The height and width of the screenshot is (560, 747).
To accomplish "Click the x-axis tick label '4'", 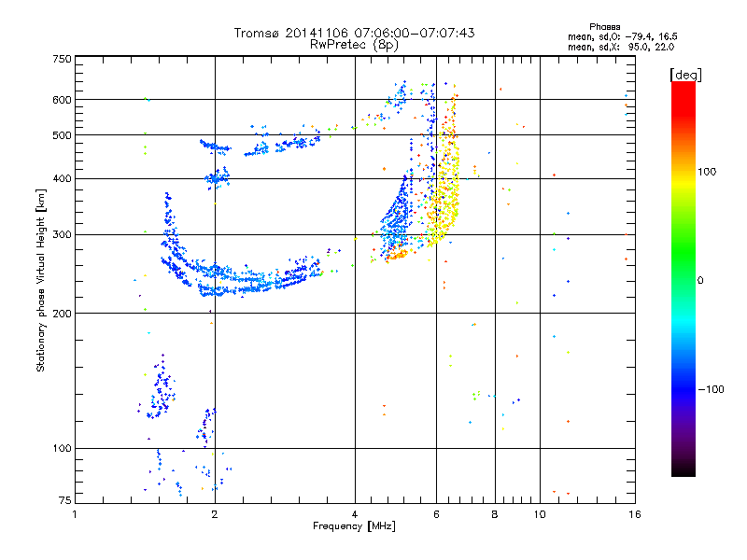I will [x=355, y=514].
